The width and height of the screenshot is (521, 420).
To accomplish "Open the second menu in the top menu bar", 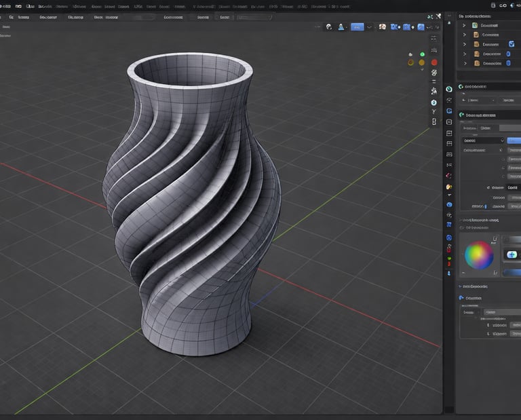I will (x=18, y=5).
